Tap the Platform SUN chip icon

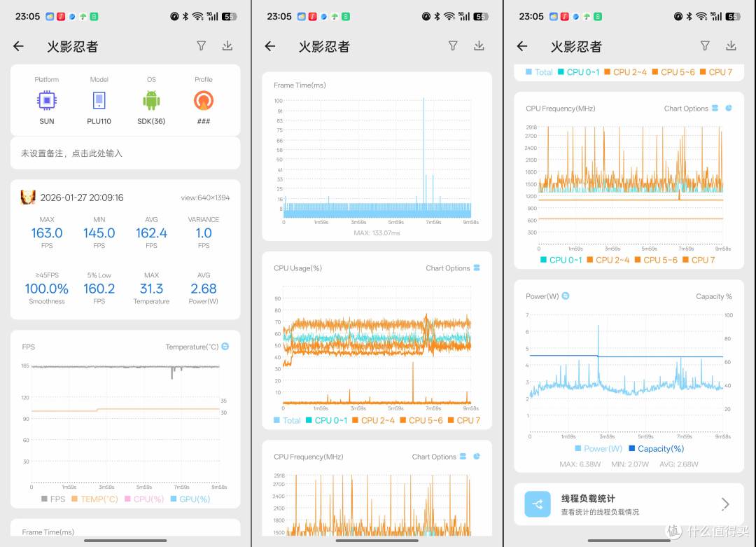point(47,101)
